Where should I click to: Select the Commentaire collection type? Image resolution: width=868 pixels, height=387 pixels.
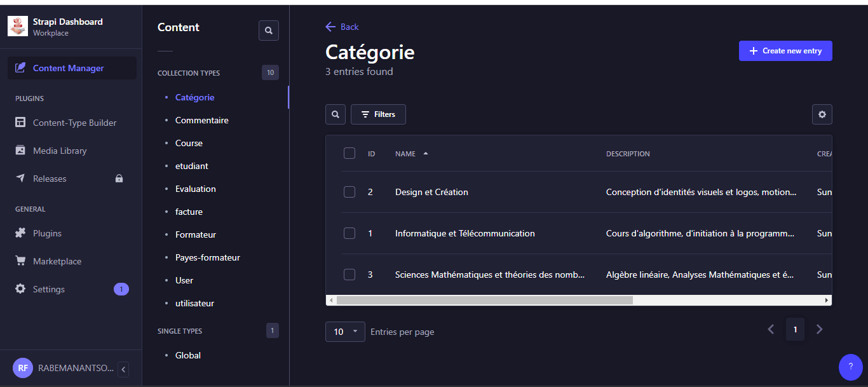coord(202,120)
